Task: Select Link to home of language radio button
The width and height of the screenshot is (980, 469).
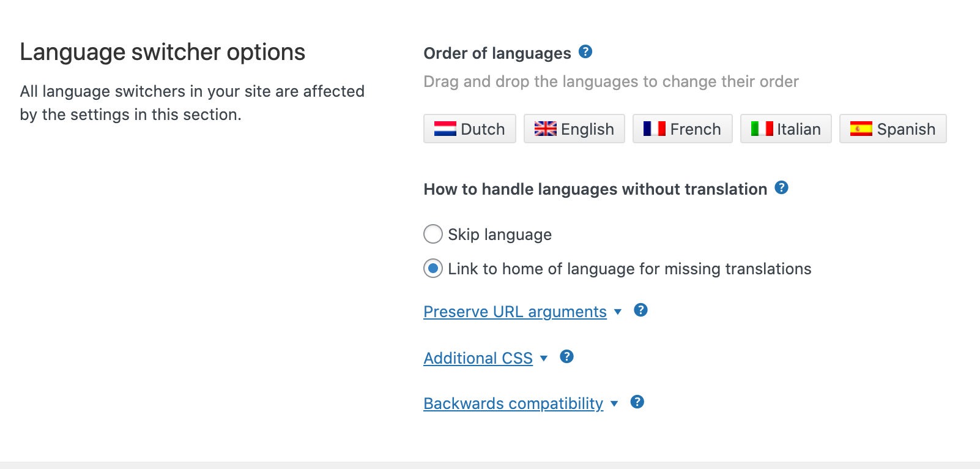Action: [x=433, y=269]
